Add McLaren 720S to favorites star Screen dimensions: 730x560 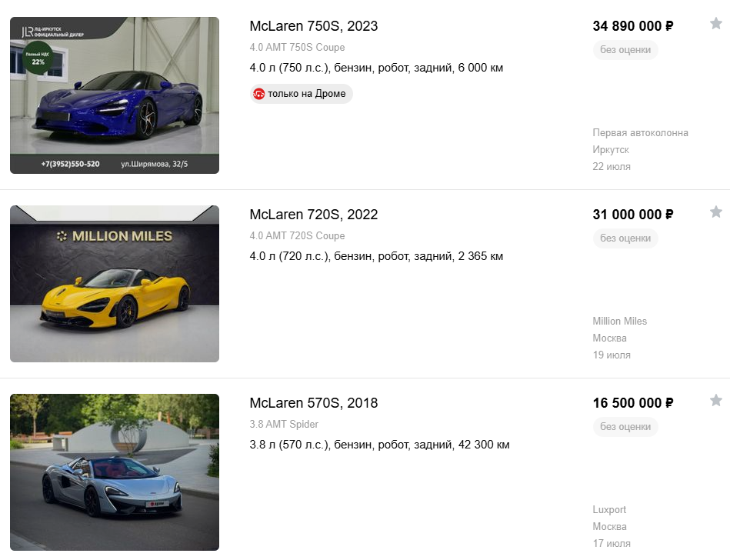716,212
